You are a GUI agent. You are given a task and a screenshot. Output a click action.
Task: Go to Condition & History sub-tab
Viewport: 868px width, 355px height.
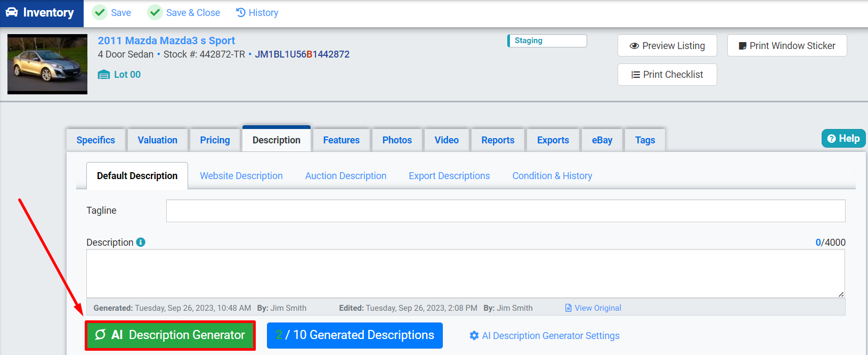(552, 176)
